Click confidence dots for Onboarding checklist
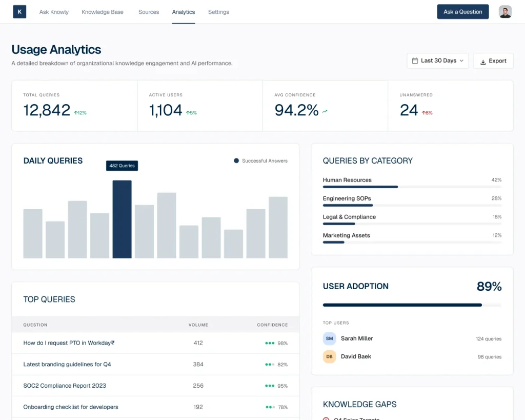 pos(270,407)
